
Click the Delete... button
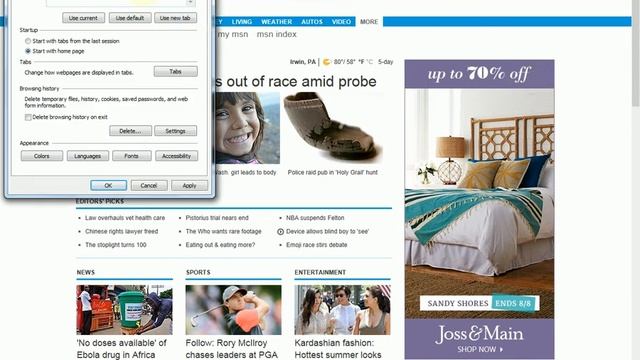click(130, 131)
